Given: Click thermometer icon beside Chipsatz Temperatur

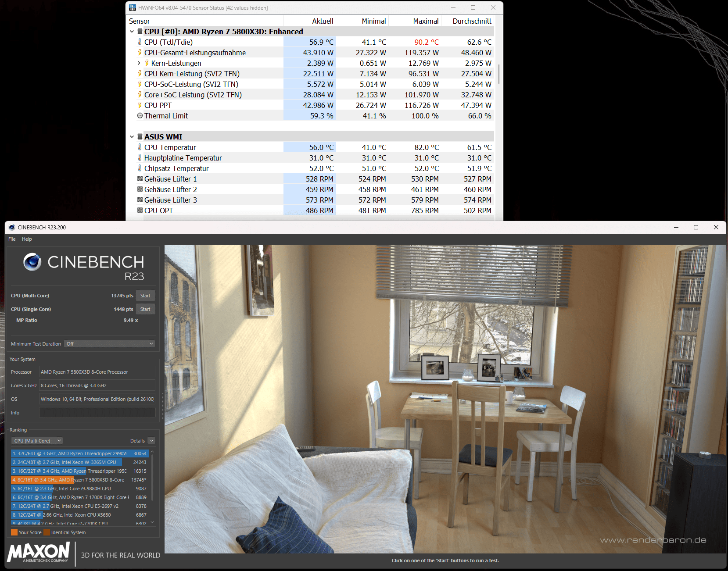Looking at the screenshot, I should [x=140, y=168].
